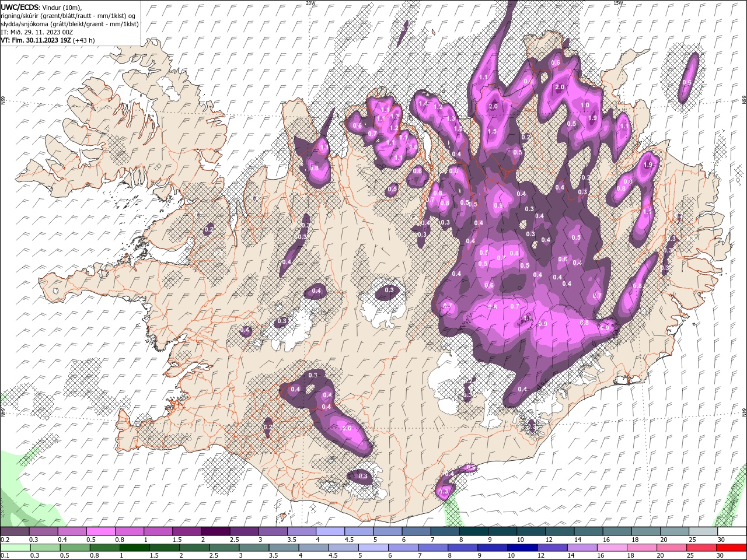
Task: Click the '0.1' label in rain legend
Action: pyautogui.click(x=5, y=556)
